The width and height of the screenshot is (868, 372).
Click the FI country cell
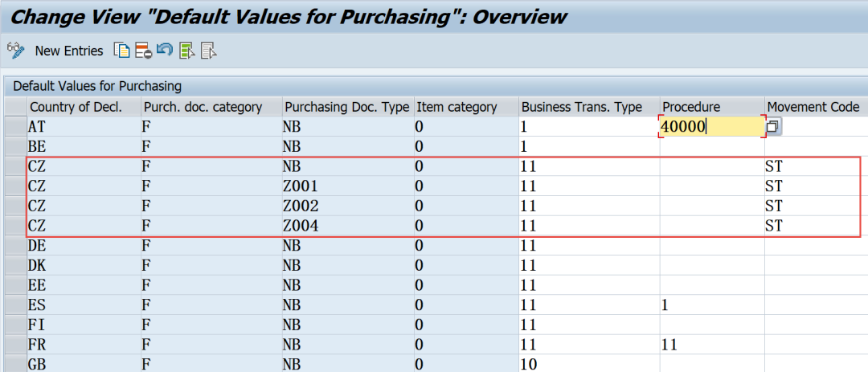point(83,325)
